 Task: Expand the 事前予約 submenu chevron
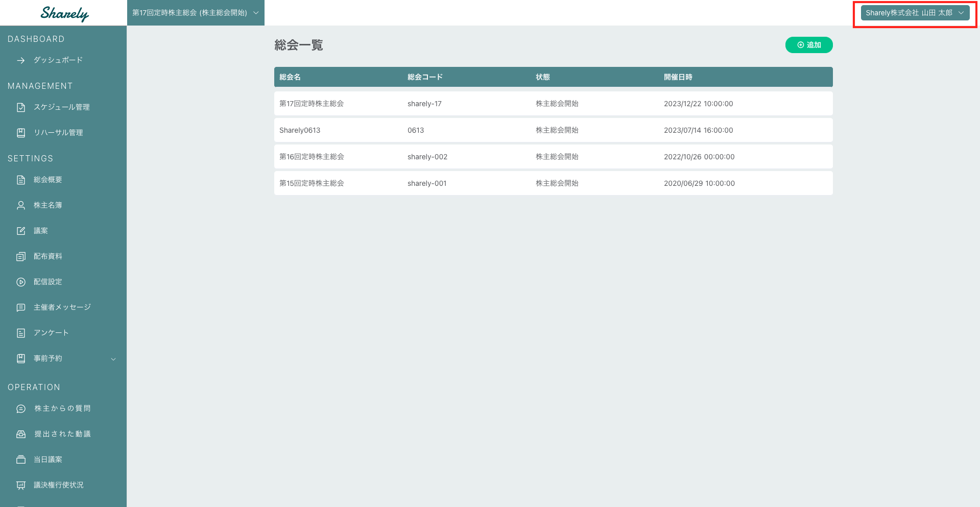(113, 359)
